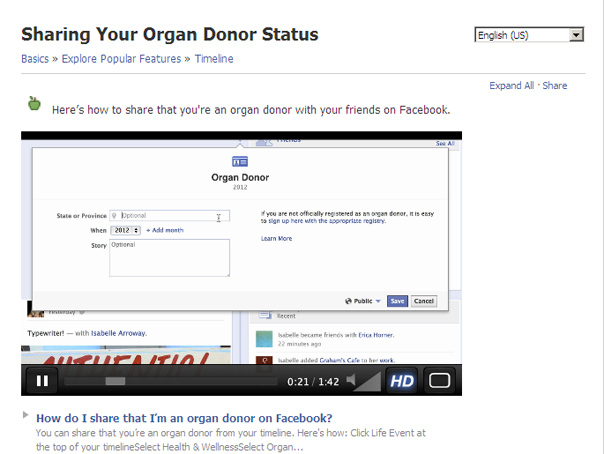Screen dimensions: 604x454
Task: Open the English (US) language dropdown
Action: (529, 35)
